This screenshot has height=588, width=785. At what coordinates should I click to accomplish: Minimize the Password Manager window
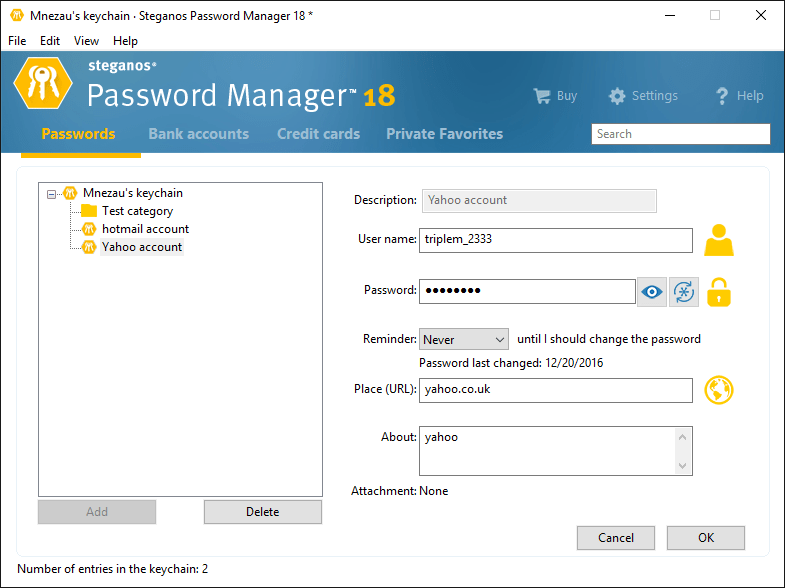(670, 16)
